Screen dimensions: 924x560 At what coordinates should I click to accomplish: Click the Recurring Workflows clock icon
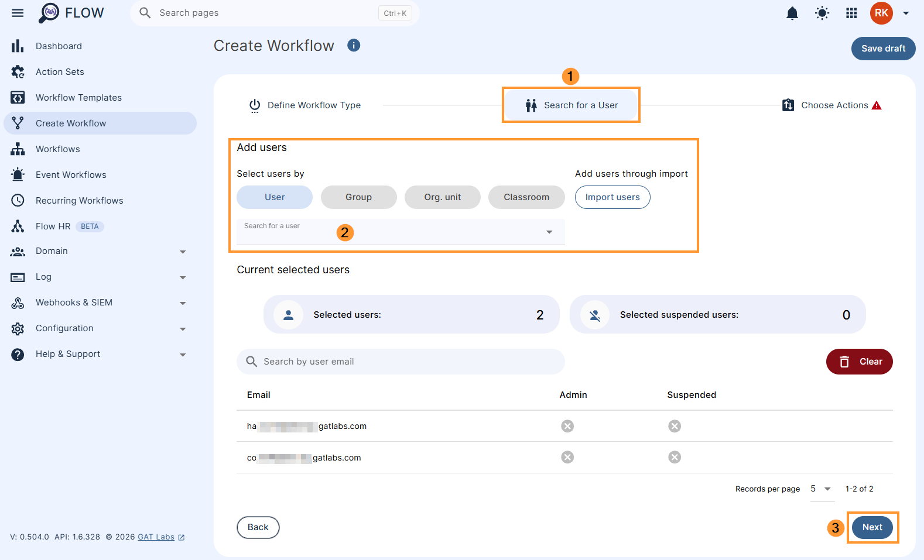click(18, 200)
